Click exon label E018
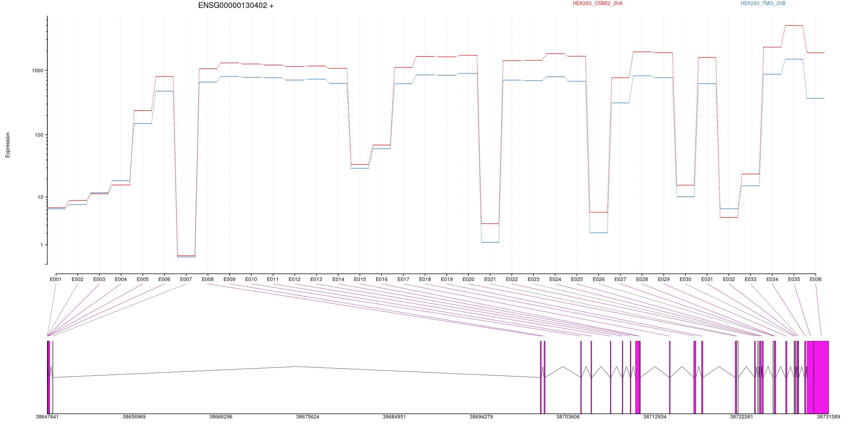Screen dimensions: 868x434 pyautogui.click(x=425, y=279)
